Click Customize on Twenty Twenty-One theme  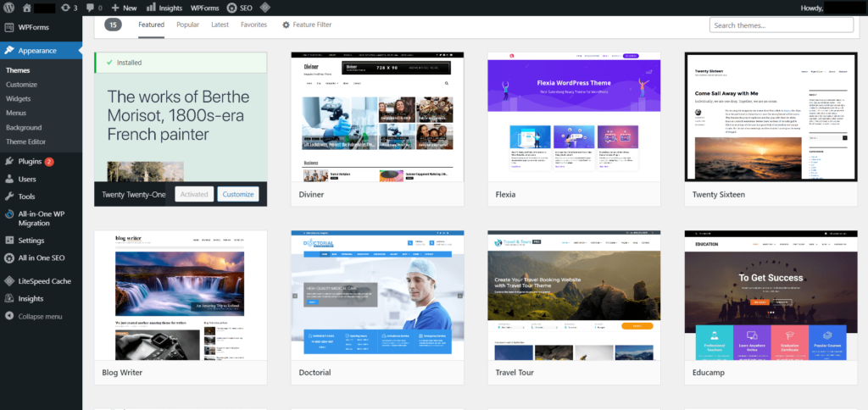pyautogui.click(x=238, y=194)
